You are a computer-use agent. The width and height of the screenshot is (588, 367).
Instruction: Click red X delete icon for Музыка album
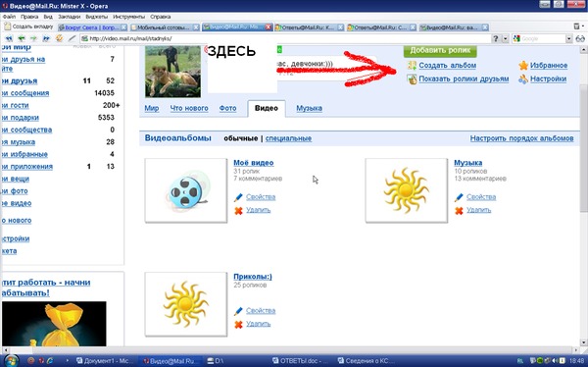point(459,211)
